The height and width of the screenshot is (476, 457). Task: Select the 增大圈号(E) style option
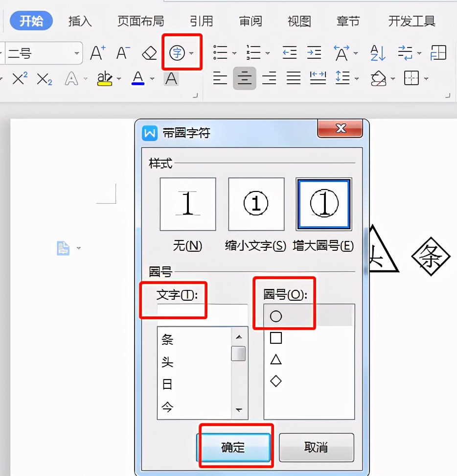click(324, 204)
